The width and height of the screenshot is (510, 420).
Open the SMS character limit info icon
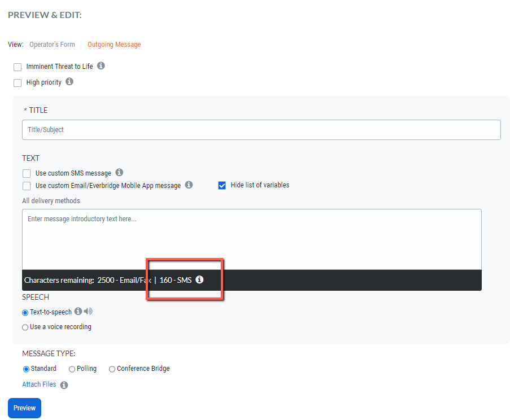[199, 279]
